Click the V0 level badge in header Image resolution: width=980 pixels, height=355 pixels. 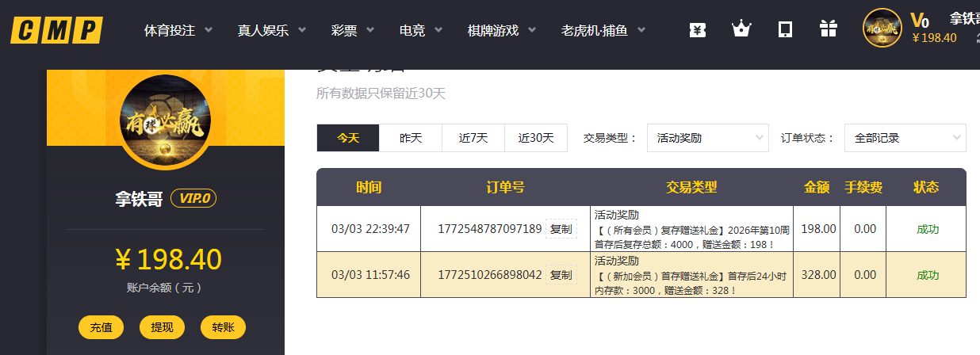[920, 21]
